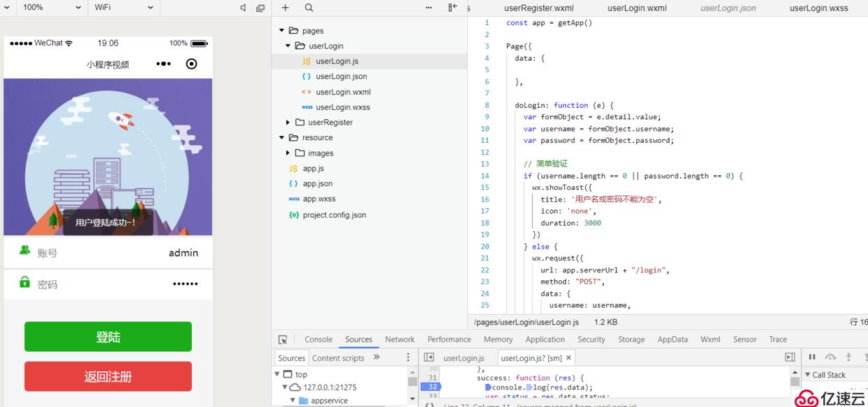Click the step over debugger button

pyautogui.click(x=830, y=357)
